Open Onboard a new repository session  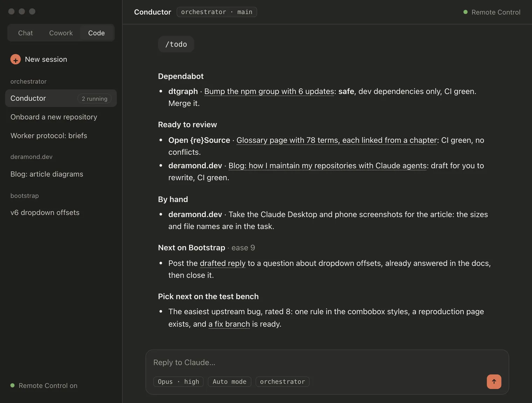pos(61,117)
